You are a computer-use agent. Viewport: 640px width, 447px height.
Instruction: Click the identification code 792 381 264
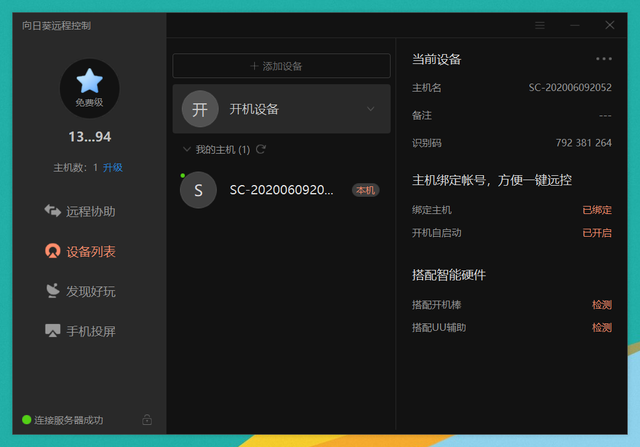583,143
